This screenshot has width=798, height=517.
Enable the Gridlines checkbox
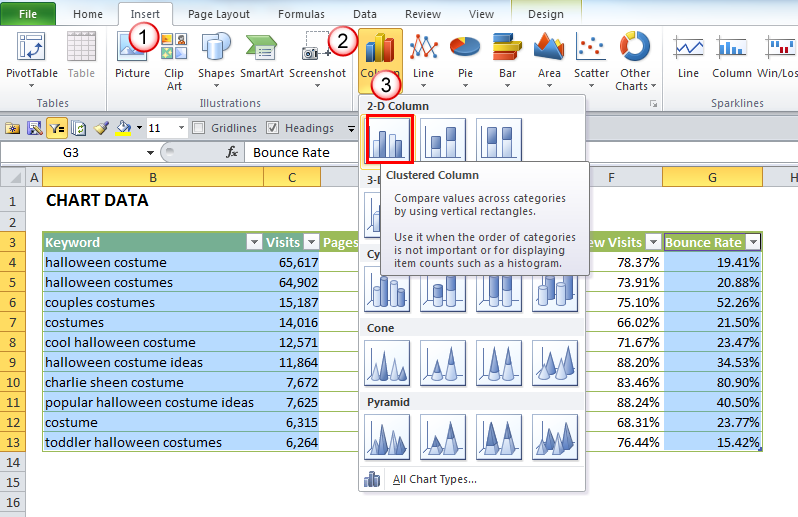coord(199,128)
